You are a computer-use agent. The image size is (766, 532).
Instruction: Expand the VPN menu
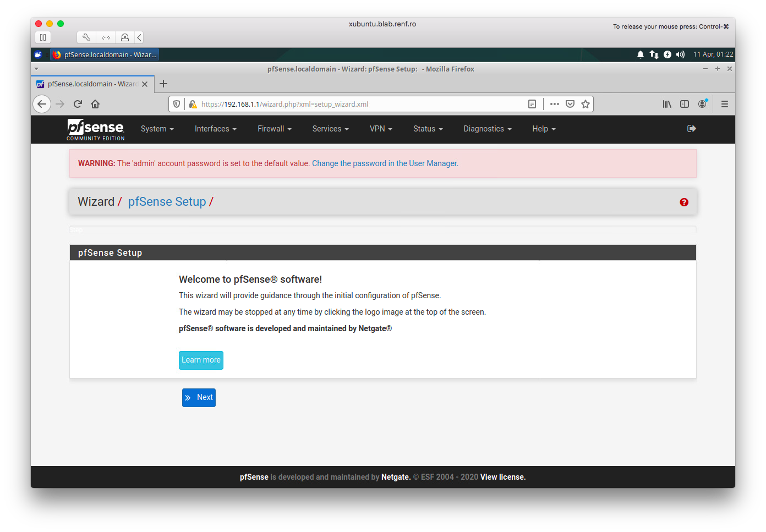381,129
